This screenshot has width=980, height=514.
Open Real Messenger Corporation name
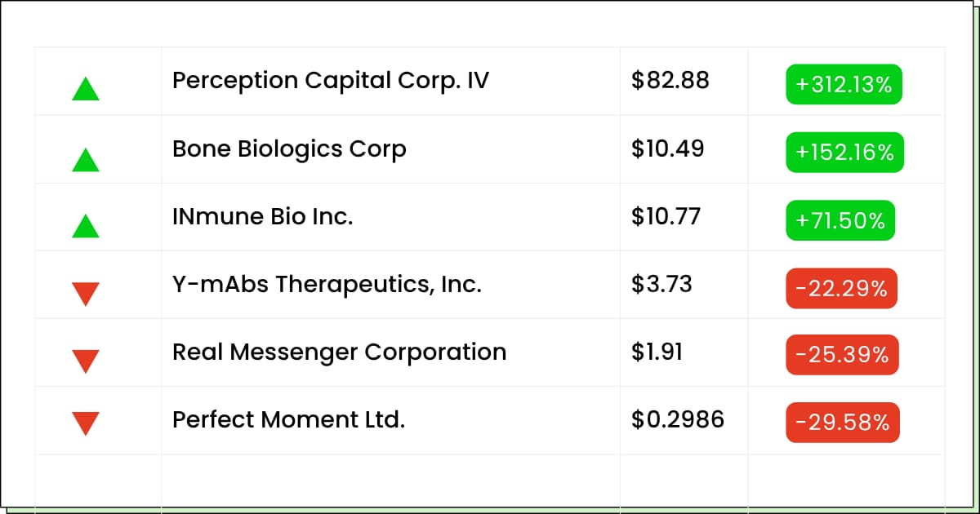(339, 352)
